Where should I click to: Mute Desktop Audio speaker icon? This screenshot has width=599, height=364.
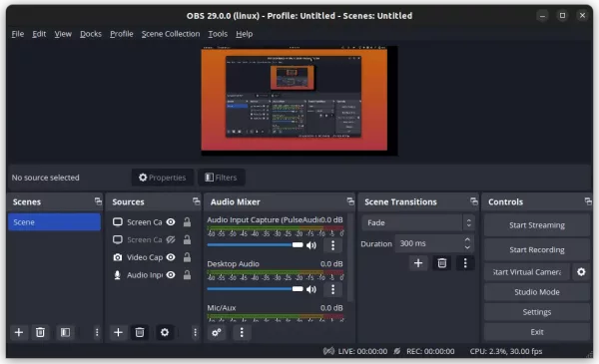point(311,289)
